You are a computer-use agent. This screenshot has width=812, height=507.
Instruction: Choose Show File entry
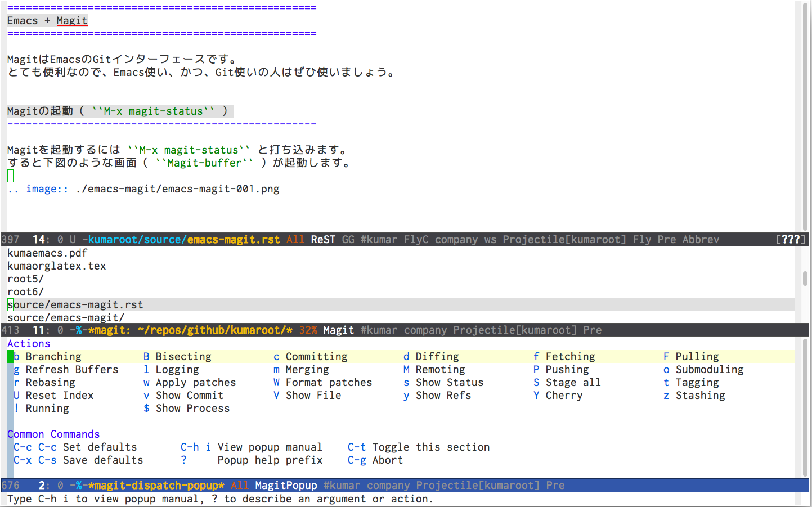[307, 395]
